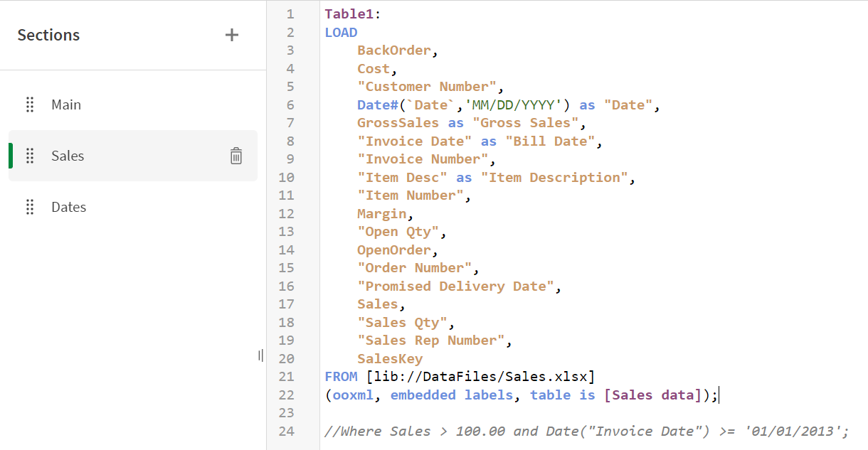Viewport: 868px width, 450px height.
Task: Place cursor on LOAD keyword
Action: tap(341, 32)
